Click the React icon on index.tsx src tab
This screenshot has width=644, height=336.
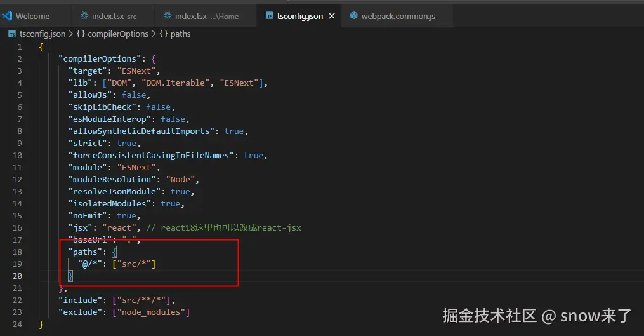84,16
